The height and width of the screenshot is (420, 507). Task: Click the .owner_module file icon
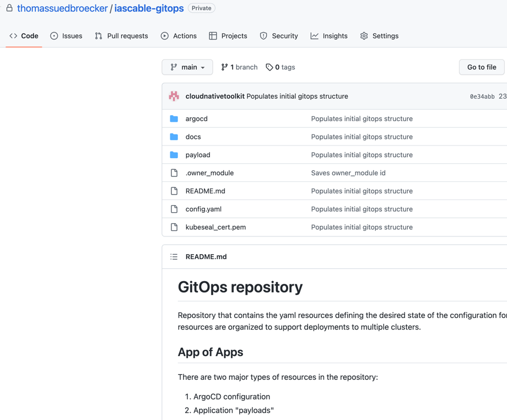[174, 173]
